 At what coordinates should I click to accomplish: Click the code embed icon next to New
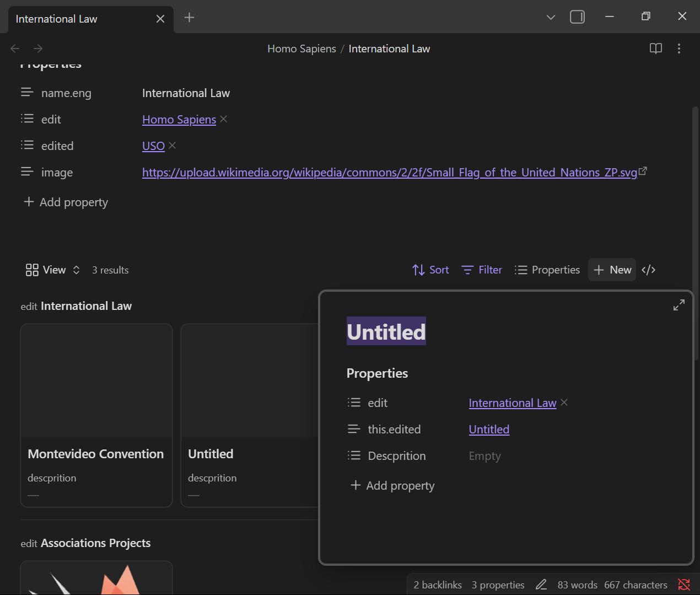pyautogui.click(x=648, y=270)
